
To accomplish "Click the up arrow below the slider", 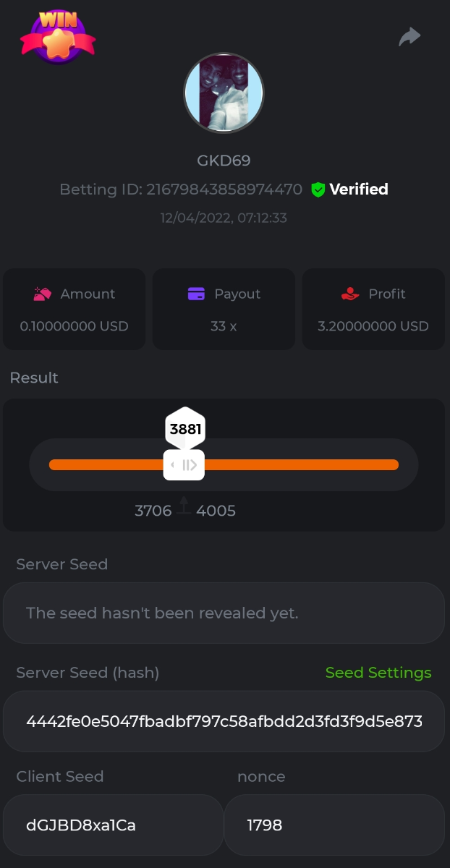I will coord(184,505).
